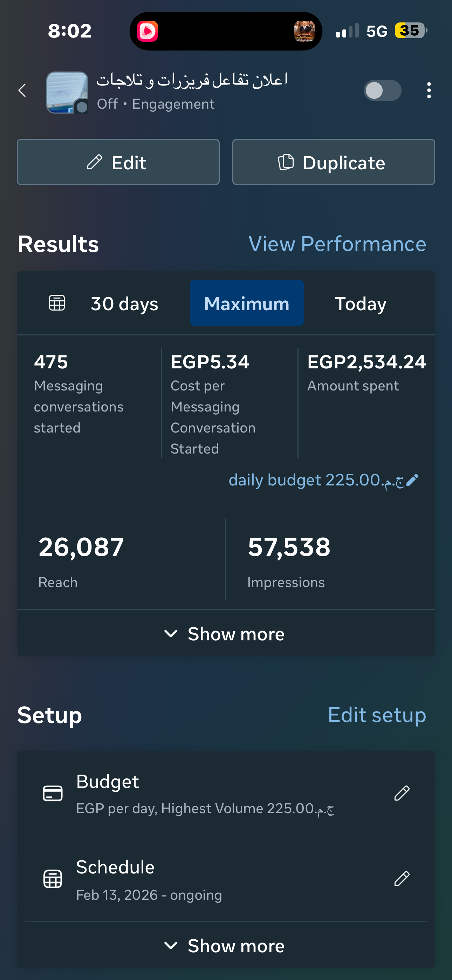Tap the Schedule calendar icon
This screenshot has width=452, height=980.
[53, 879]
